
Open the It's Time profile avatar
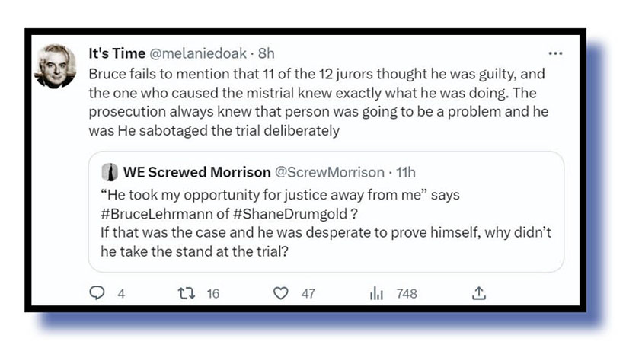[56, 66]
